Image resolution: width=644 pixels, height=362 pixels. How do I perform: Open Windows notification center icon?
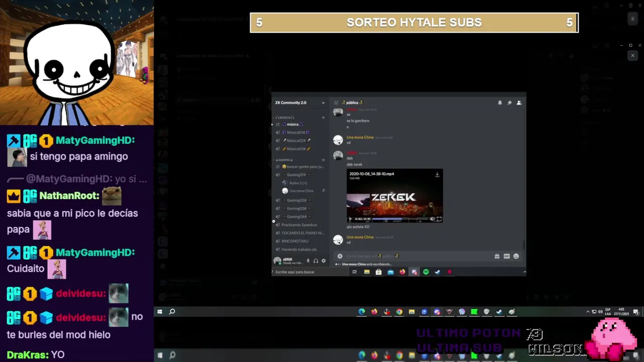pyautogui.click(x=636, y=312)
